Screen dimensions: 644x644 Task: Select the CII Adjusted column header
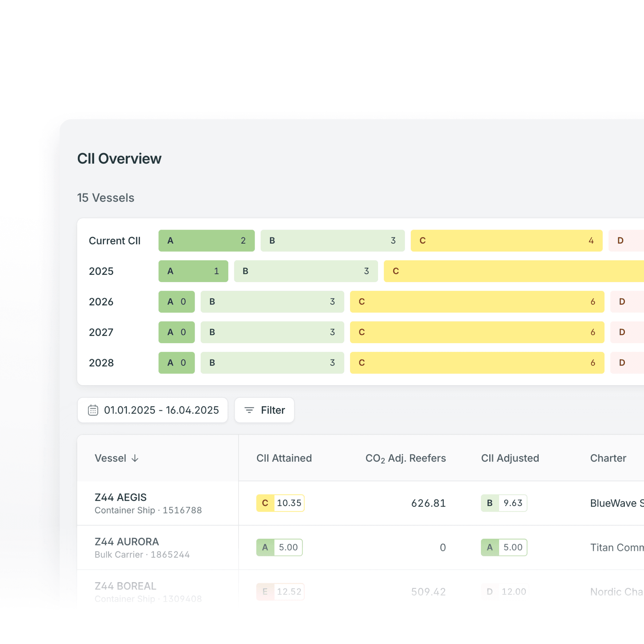pyautogui.click(x=510, y=458)
